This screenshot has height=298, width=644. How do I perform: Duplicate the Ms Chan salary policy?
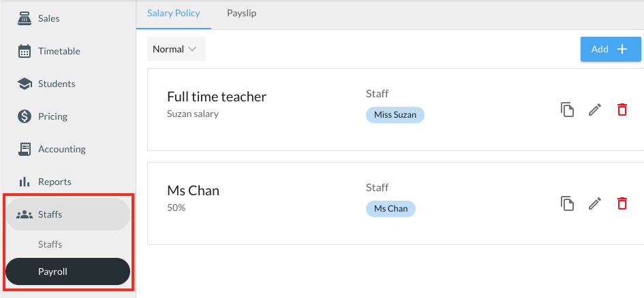pos(567,203)
